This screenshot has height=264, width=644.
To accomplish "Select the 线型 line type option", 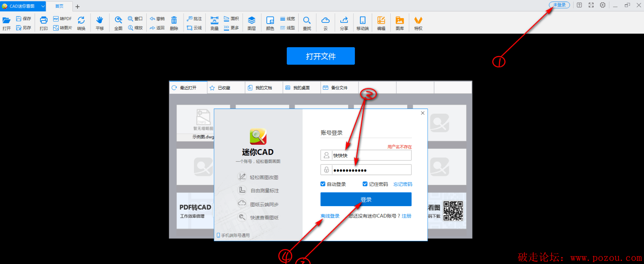I will point(288,28).
